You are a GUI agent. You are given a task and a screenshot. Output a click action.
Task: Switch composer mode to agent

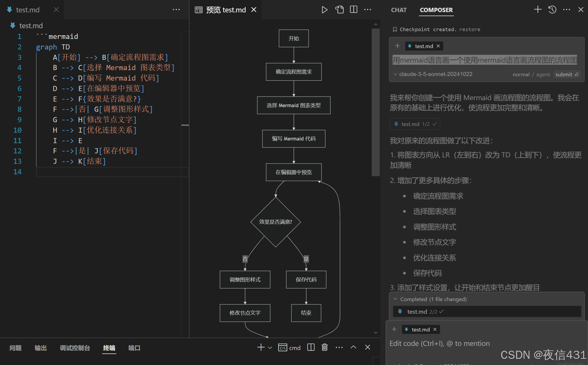tap(543, 75)
